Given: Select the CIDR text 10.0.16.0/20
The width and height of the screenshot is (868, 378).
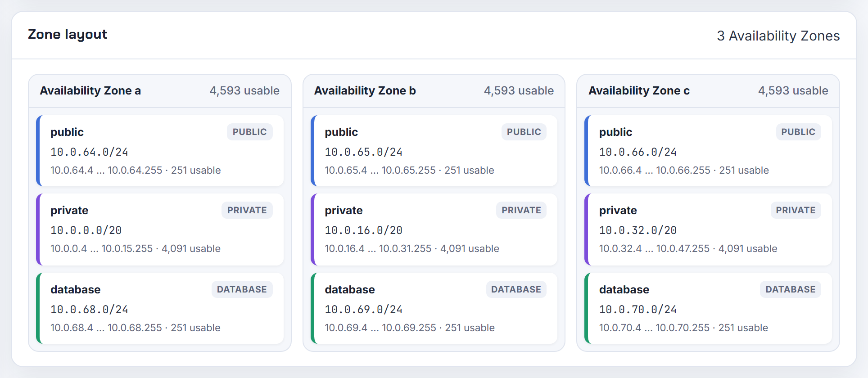Looking at the screenshot, I should pos(363,230).
